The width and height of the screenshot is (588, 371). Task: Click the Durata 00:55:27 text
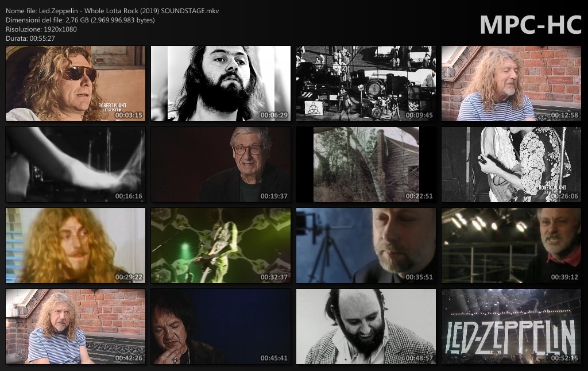point(30,38)
